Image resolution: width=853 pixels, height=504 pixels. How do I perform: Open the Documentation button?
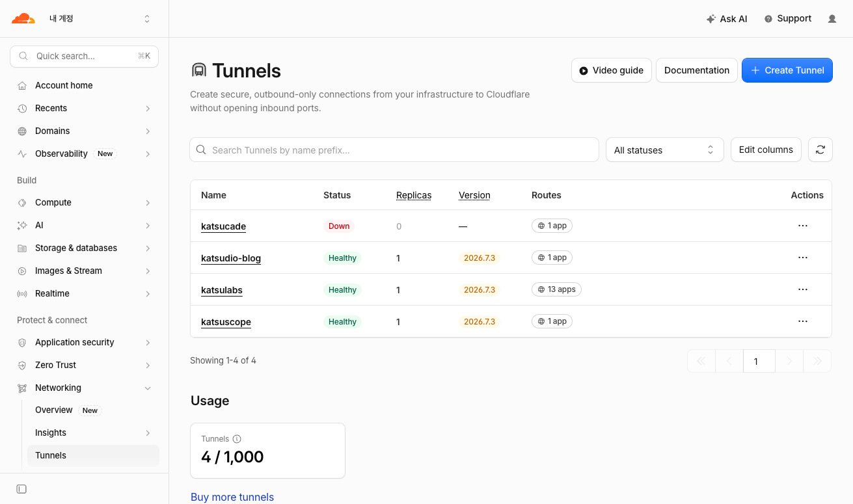tap(697, 70)
